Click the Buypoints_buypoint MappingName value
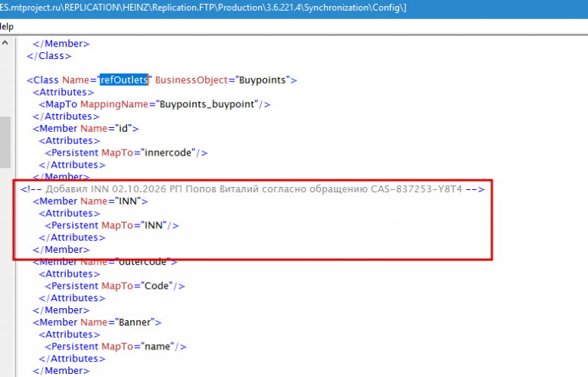 pos(208,104)
